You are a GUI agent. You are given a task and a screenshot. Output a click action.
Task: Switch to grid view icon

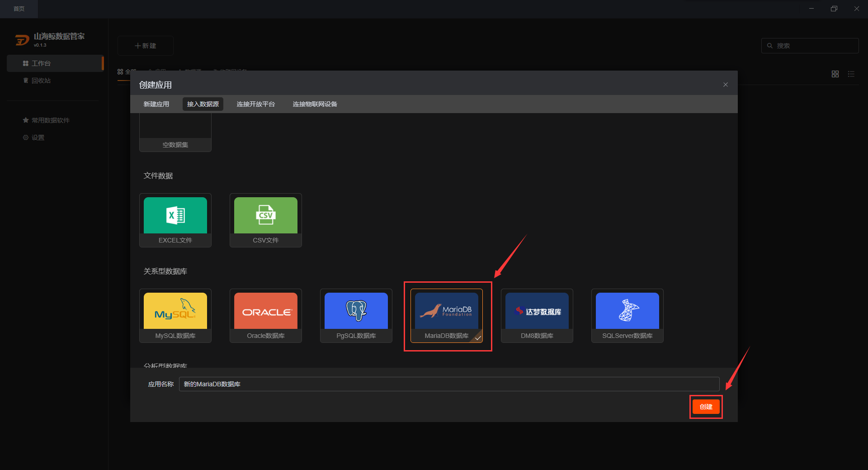click(x=835, y=74)
